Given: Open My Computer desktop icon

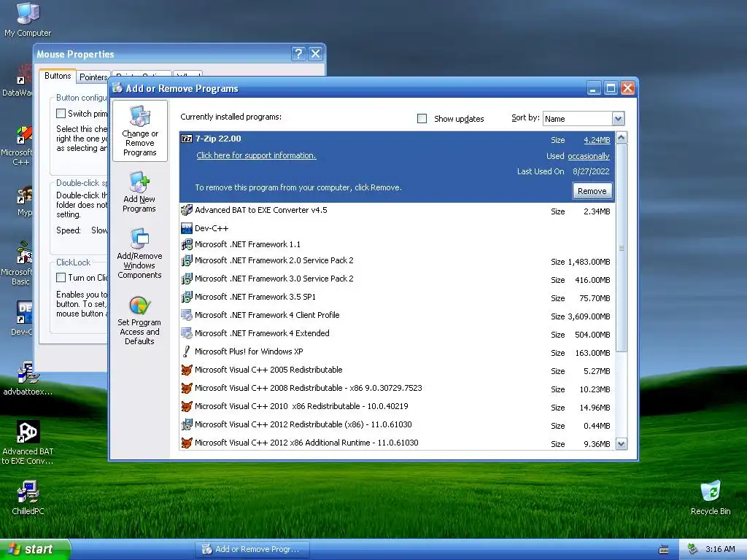Looking at the screenshot, I should click(28, 19).
